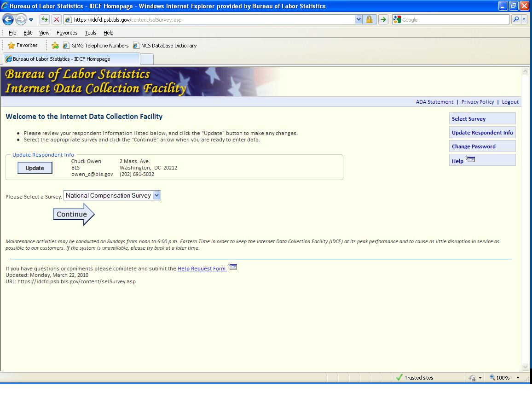Click the Update button
The width and height of the screenshot is (532, 398).
point(35,168)
